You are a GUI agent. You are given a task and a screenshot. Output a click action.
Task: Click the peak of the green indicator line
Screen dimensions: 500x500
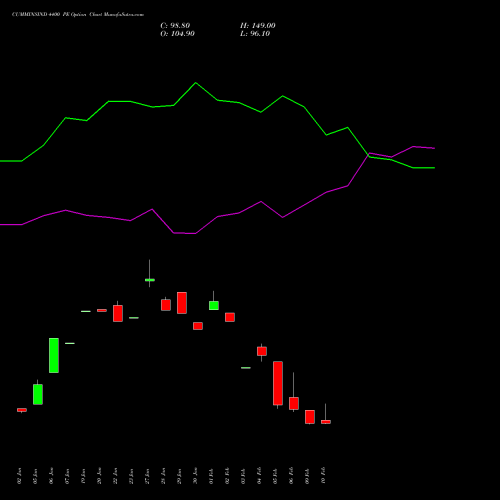(196, 83)
